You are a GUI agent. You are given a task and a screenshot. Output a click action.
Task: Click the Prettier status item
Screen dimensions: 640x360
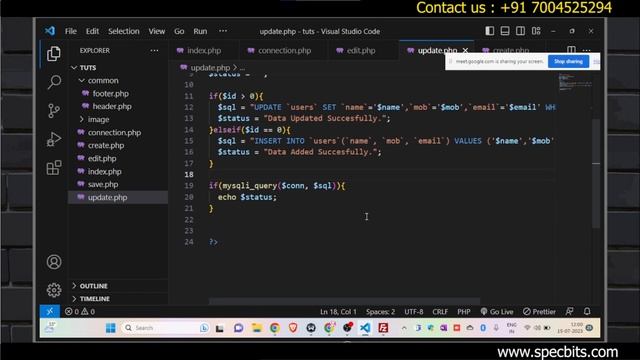click(539, 311)
